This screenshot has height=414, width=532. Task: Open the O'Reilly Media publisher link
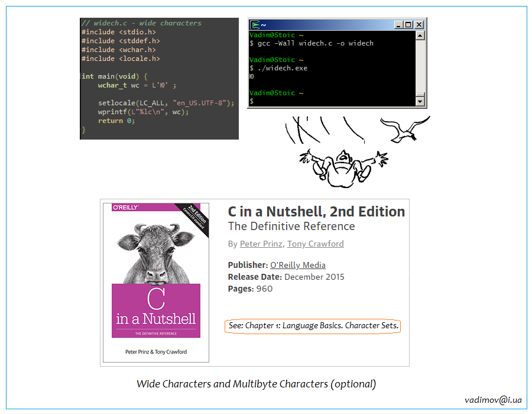(298, 265)
